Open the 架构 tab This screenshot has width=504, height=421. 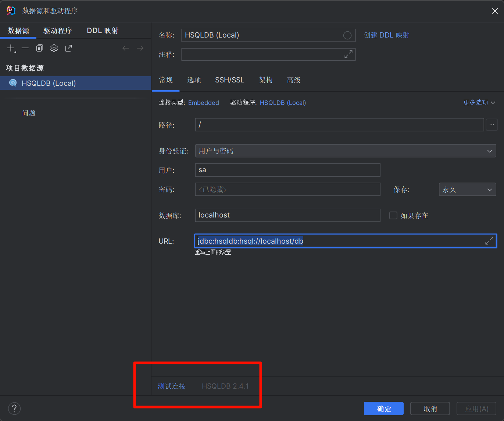tap(266, 80)
